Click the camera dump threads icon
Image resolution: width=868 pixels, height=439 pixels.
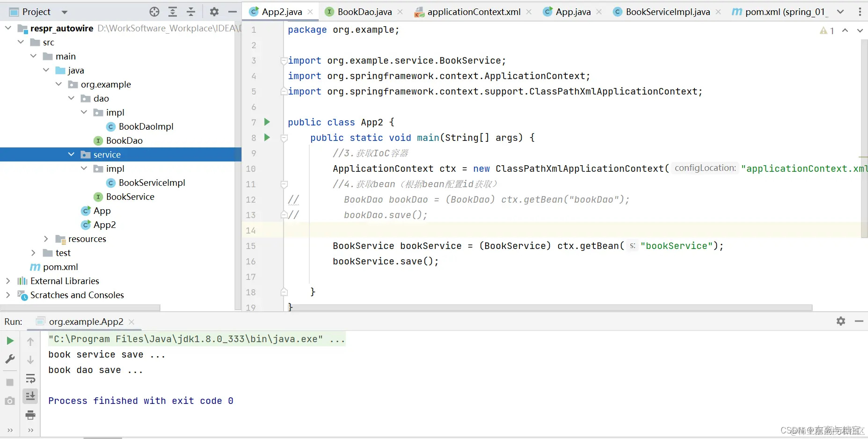tap(10, 401)
